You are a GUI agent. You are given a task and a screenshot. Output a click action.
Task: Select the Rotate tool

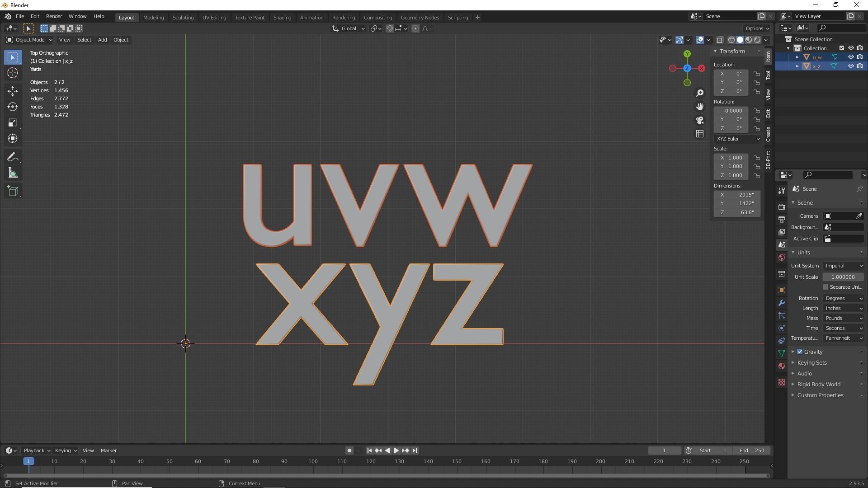[x=13, y=107]
